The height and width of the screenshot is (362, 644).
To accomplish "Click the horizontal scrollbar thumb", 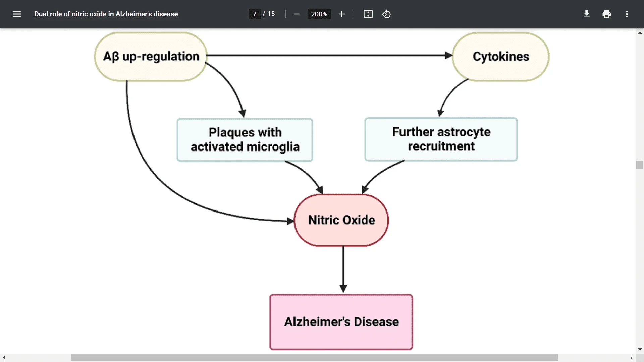I will point(314,358).
